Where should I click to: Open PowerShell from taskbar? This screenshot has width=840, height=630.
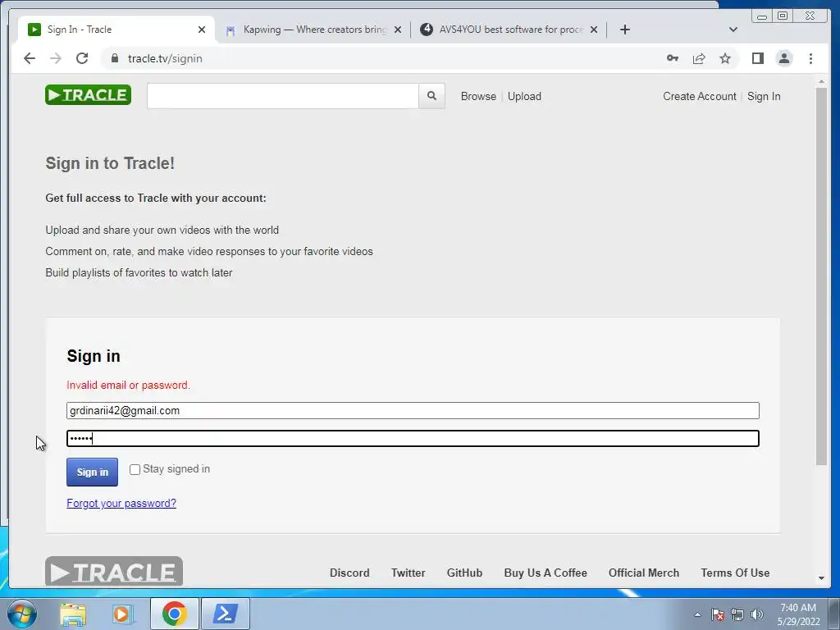pos(225,614)
